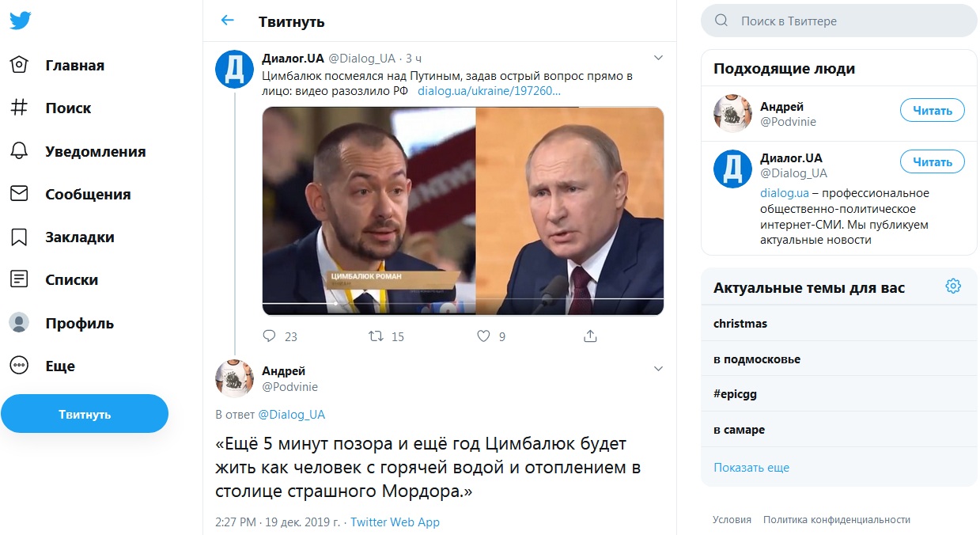Viewport: 980px width, 535px height.
Task: Click the blue Твитнуть button
Action: coord(85,414)
